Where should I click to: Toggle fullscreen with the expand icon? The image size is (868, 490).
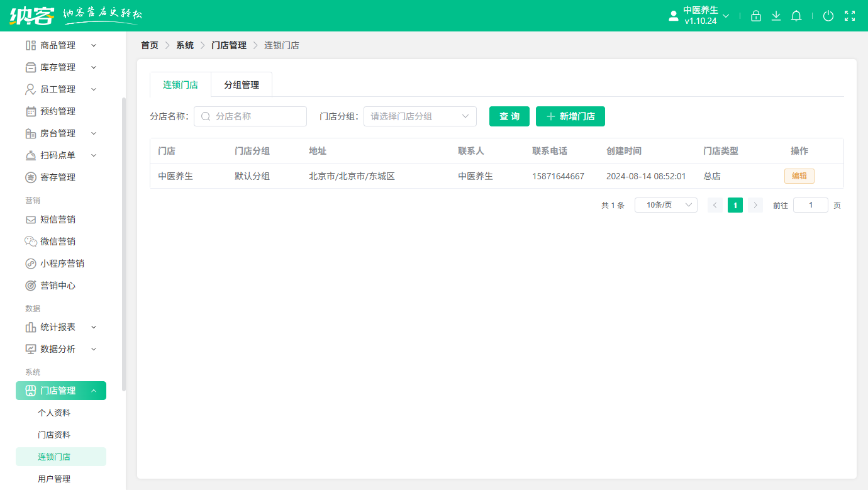[850, 16]
